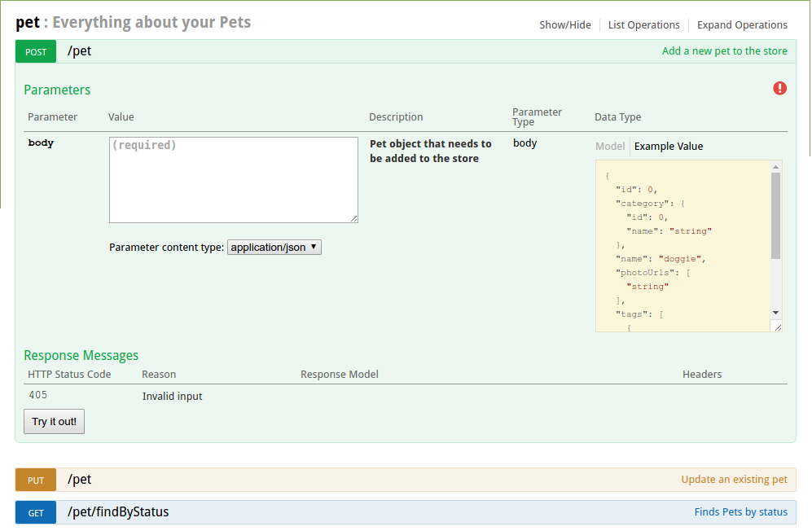Click the example box resize handle
Image resolution: width=812 pixels, height=531 pixels.
pyautogui.click(x=777, y=327)
